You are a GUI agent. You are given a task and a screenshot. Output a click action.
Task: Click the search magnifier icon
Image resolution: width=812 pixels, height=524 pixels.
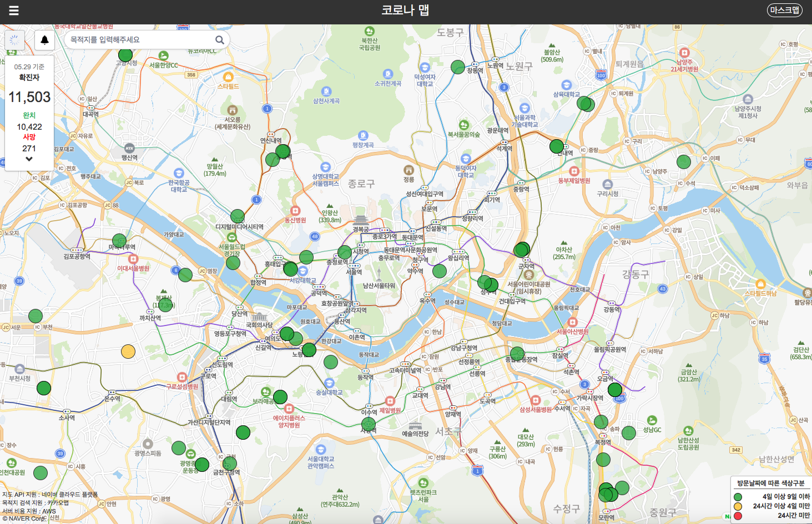point(220,40)
